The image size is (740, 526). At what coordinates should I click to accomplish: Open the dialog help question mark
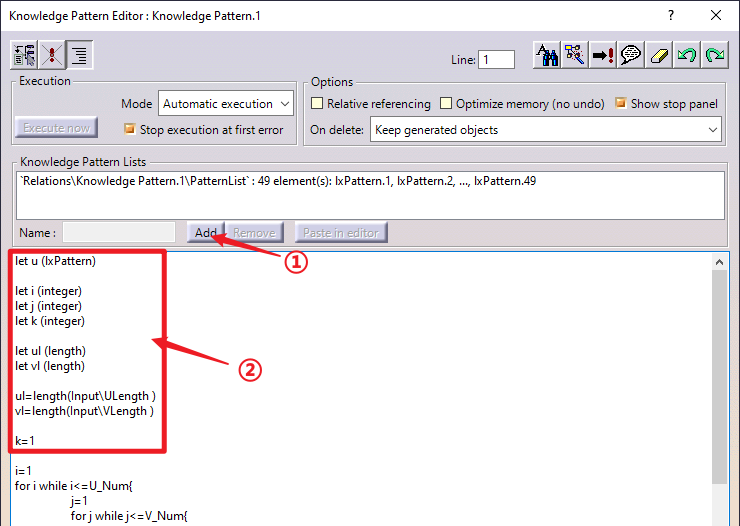coord(671,15)
